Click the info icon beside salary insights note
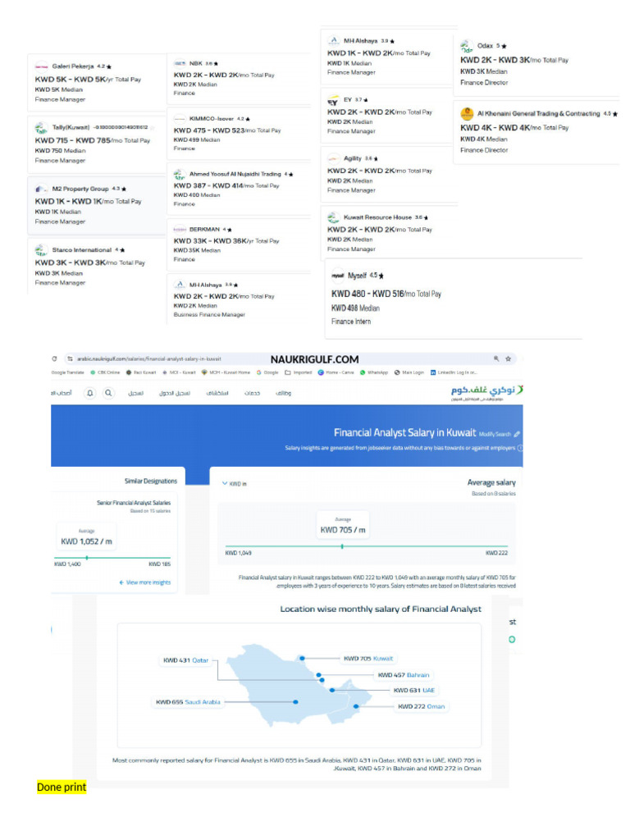This screenshot has width=630, height=840. coord(519,448)
